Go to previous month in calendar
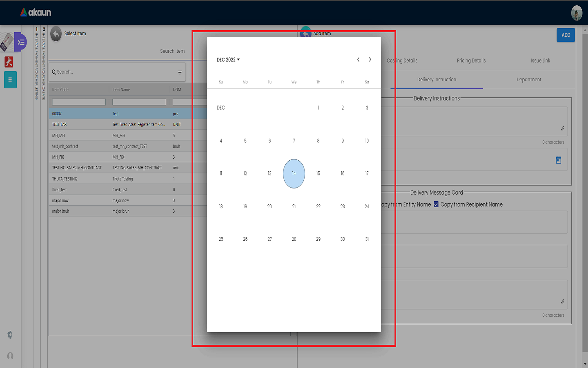 pyautogui.click(x=358, y=60)
